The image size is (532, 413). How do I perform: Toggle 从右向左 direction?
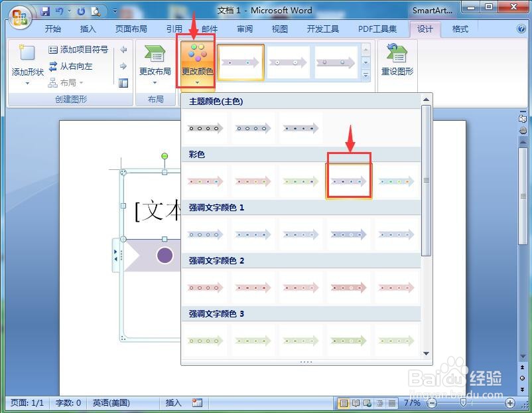[70, 66]
